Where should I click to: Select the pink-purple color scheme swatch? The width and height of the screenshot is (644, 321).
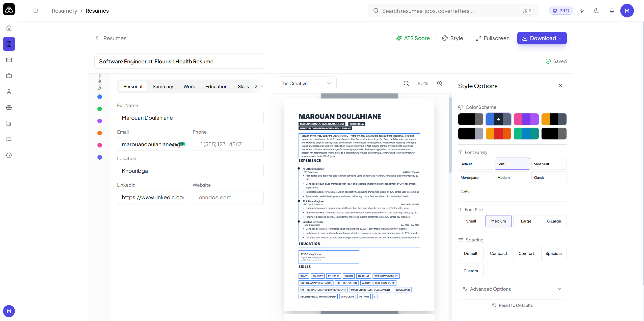pyautogui.click(x=526, y=119)
